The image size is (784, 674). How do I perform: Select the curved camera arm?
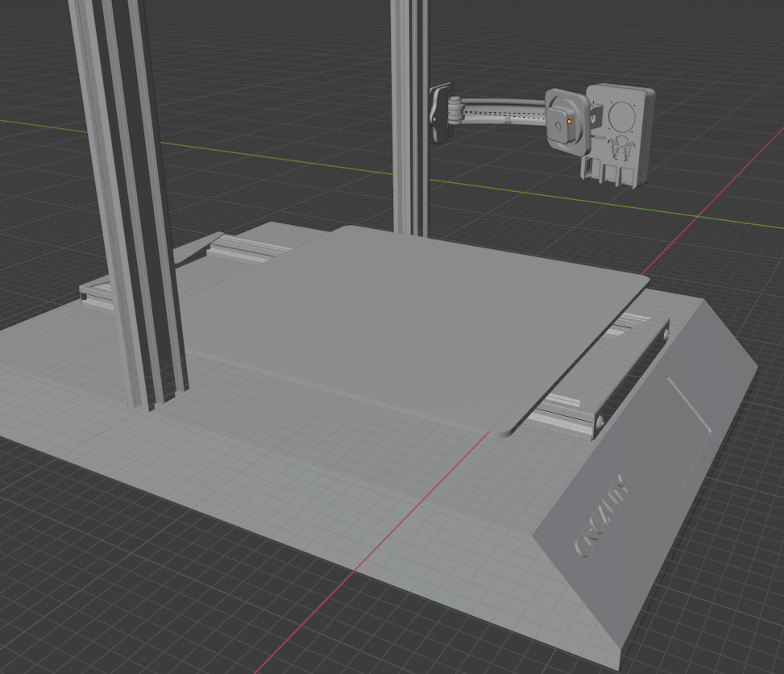pyautogui.click(x=503, y=111)
